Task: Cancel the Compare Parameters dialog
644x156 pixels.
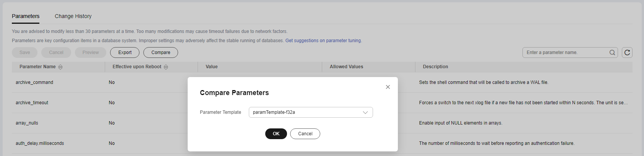Action: 305,134
